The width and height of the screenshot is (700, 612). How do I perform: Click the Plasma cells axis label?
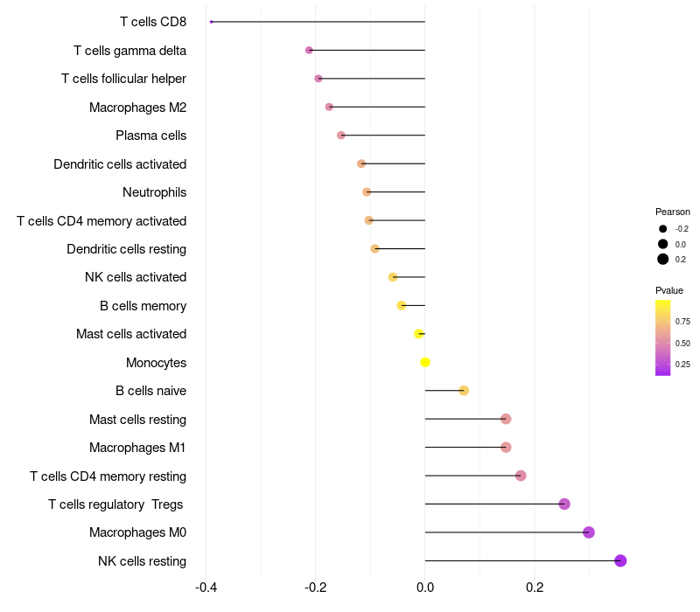150,136
